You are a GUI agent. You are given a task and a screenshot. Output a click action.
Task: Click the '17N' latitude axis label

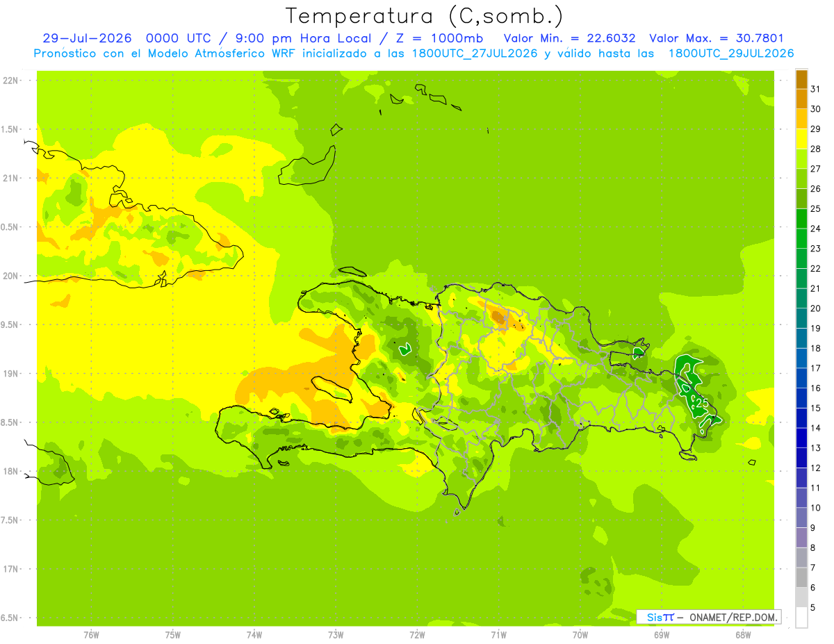point(11,570)
